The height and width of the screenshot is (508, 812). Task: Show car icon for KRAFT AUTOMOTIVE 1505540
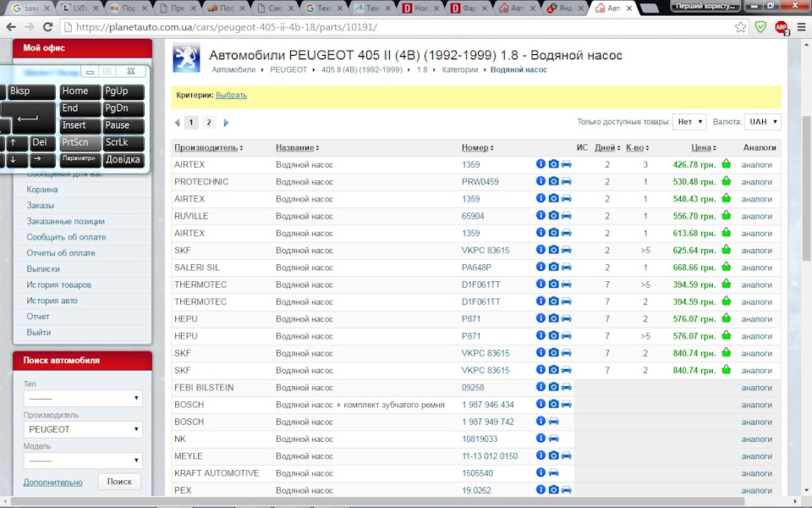pyautogui.click(x=553, y=472)
